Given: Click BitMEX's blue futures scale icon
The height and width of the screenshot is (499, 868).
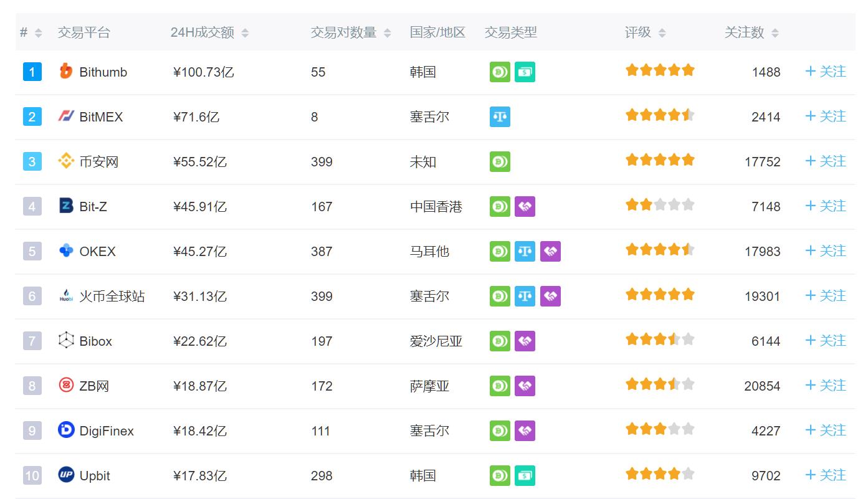Looking at the screenshot, I should [x=500, y=116].
